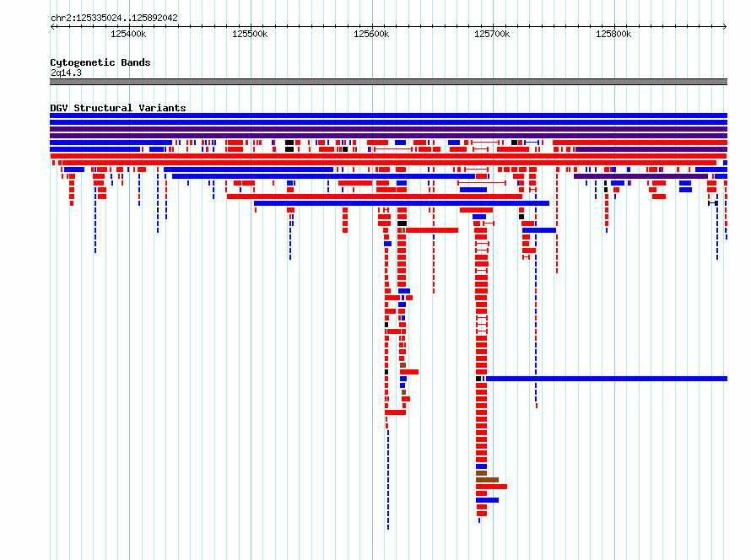Click the gray 2q14.3 cytogenetic band bar
The width and height of the screenshot is (751, 560).
click(x=388, y=82)
